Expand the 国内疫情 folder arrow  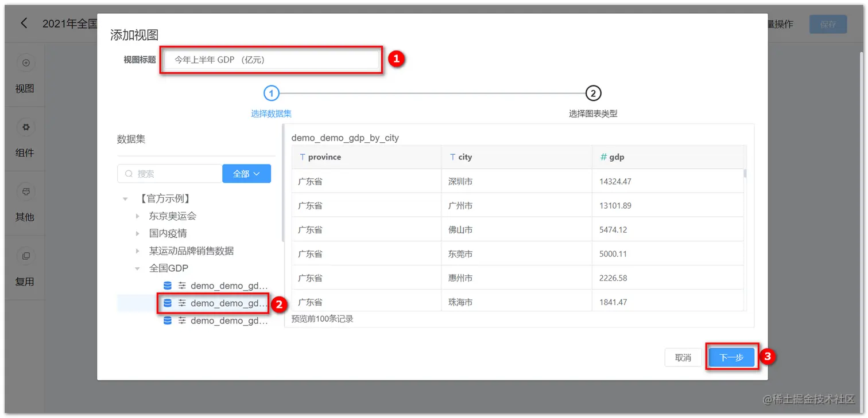138,233
